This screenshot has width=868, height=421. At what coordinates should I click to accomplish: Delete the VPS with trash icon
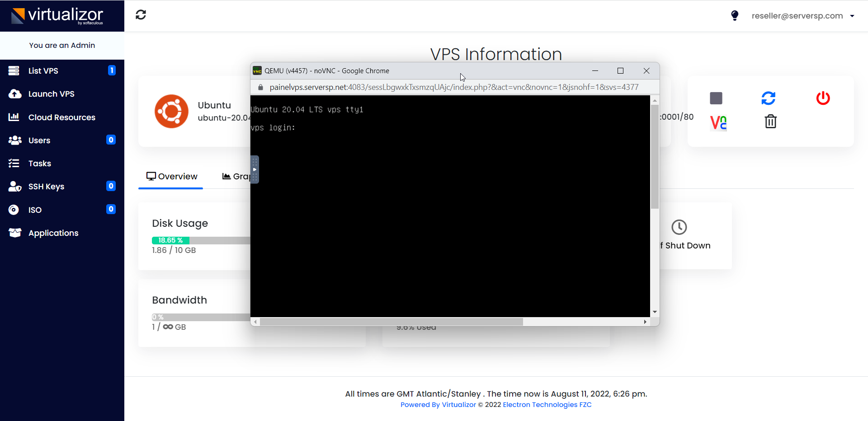coord(770,121)
